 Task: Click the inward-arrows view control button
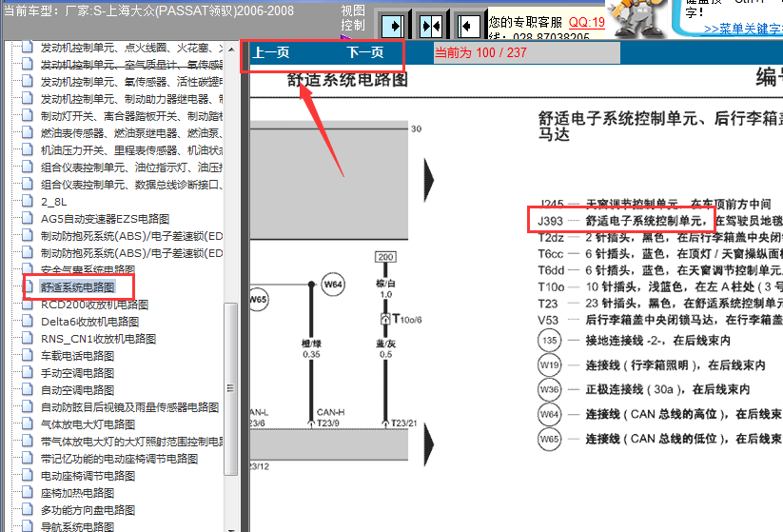point(431,26)
